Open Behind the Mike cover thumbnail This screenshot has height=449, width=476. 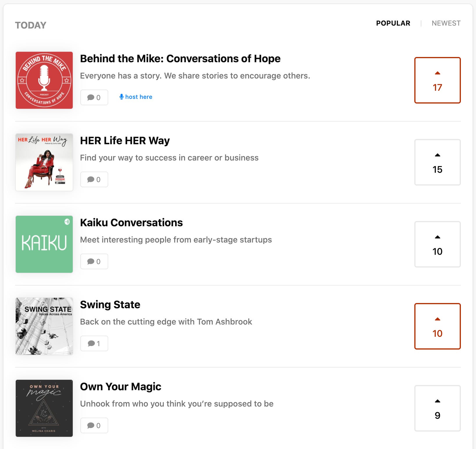(44, 80)
